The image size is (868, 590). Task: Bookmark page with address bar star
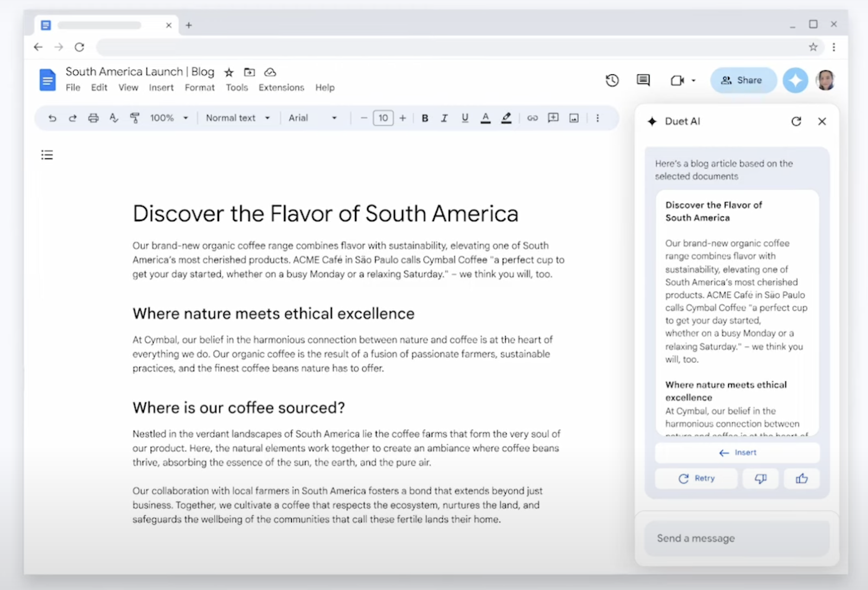click(813, 47)
